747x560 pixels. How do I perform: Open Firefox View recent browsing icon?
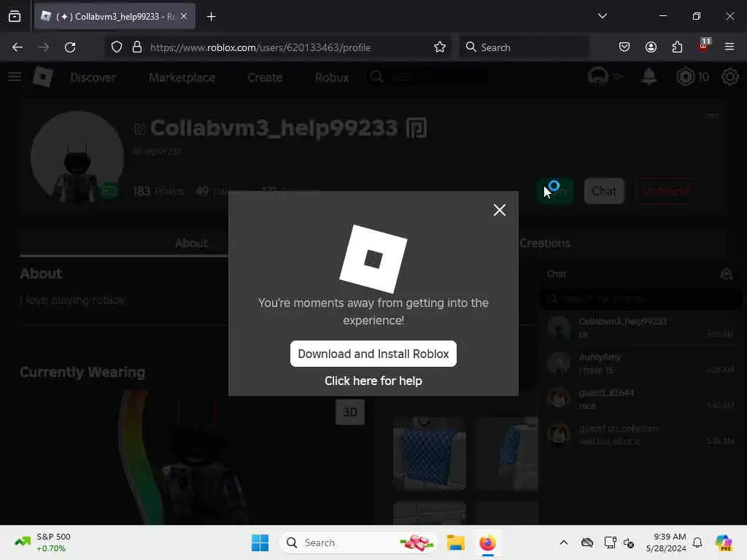tap(15, 16)
